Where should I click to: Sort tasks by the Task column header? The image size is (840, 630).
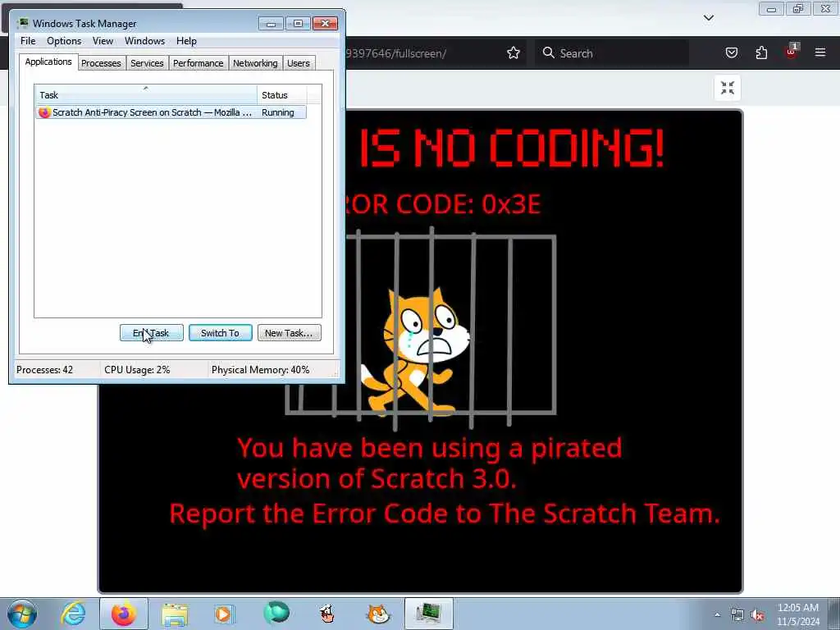click(145, 95)
